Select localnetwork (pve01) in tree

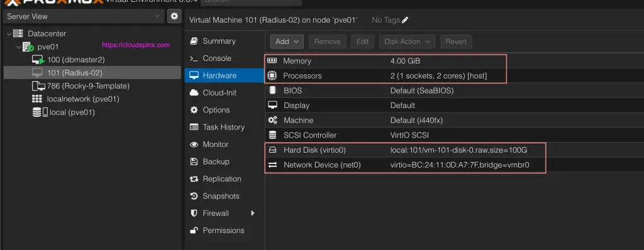pyautogui.click(x=92, y=99)
